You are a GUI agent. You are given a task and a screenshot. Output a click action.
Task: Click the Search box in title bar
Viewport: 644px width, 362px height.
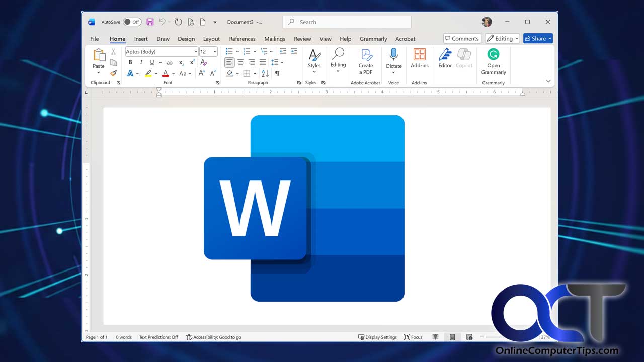pyautogui.click(x=347, y=22)
